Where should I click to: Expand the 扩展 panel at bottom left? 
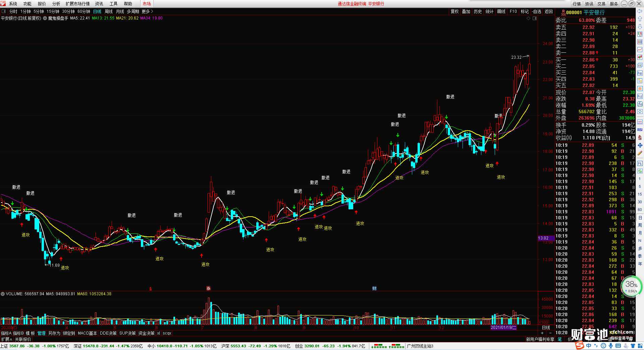pyautogui.click(x=7, y=339)
